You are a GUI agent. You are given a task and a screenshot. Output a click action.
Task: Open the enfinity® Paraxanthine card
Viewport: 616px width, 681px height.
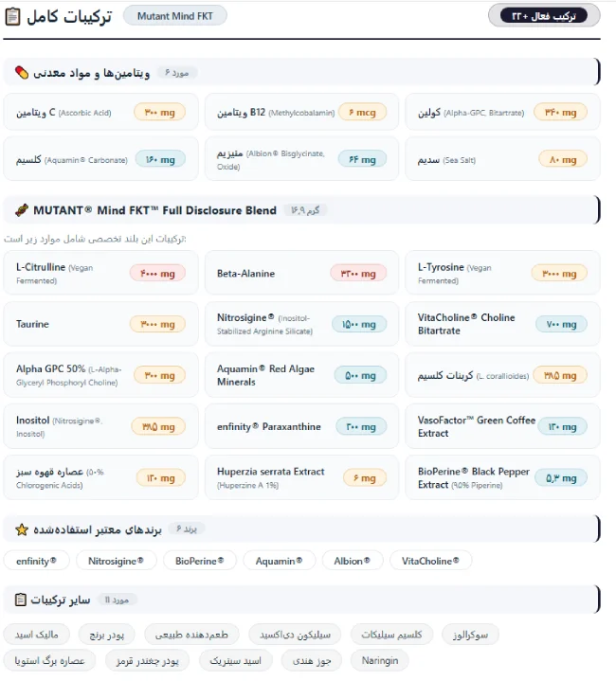(x=301, y=426)
